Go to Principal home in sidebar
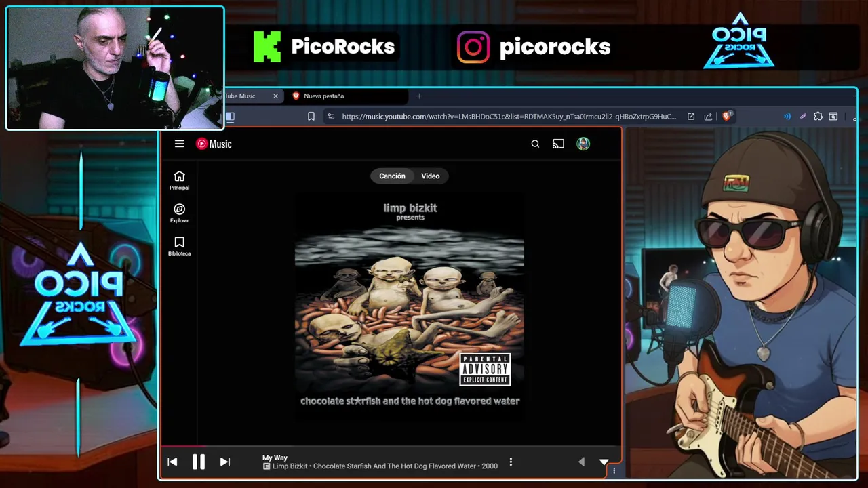 pyautogui.click(x=179, y=180)
